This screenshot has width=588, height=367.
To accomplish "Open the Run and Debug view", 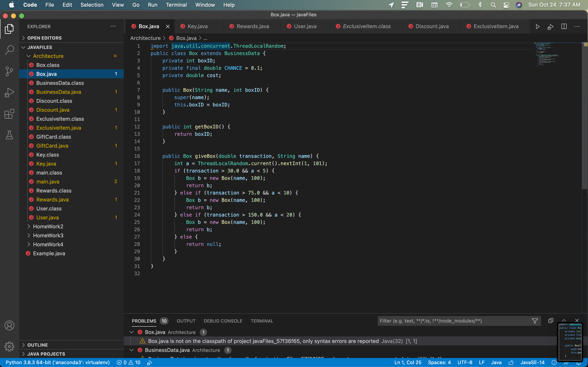I will click(9, 93).
